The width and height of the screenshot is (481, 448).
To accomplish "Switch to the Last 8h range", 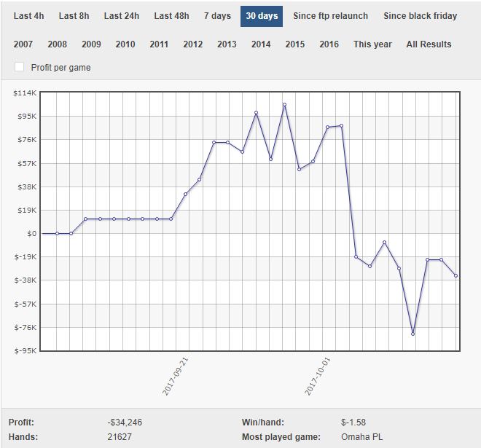I will [x=74, y=16].
